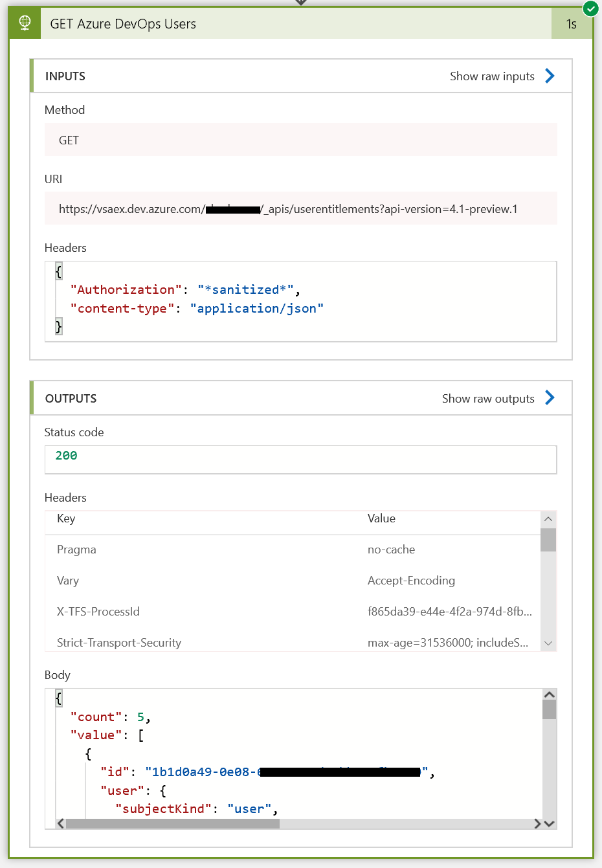Click the GET Azure DevOps Users title
Screen dimensions: 602x868
(123, 24)
